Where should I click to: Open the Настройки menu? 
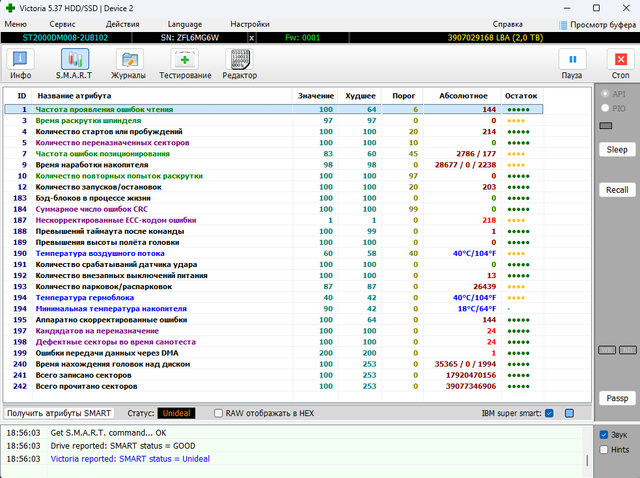[x=250, y=24]
